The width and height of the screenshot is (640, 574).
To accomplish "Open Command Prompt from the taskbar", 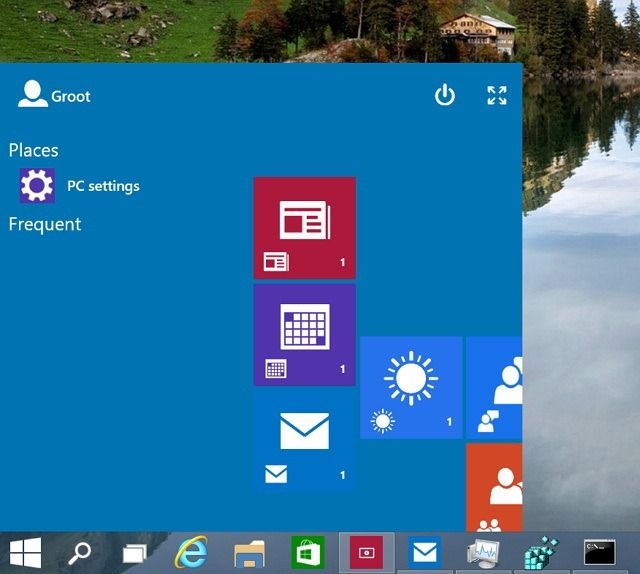I will 600,552.
